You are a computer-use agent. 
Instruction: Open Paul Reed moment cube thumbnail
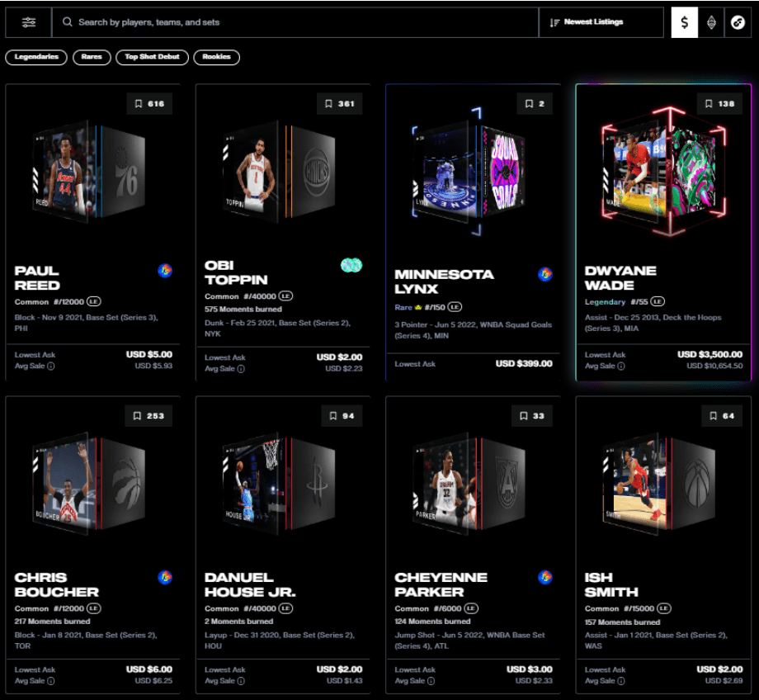click(x=90, y=171)
